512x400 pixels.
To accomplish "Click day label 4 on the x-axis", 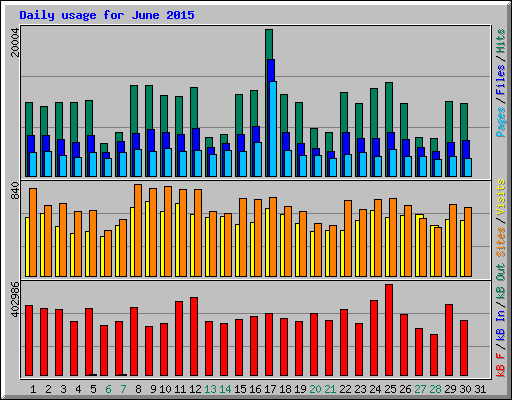I will (78, 389).
